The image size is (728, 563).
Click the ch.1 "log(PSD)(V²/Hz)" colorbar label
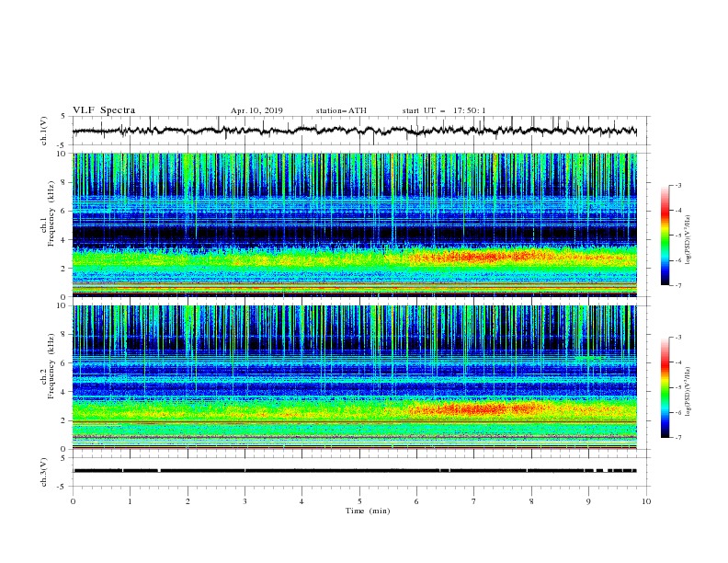[688, 239]
